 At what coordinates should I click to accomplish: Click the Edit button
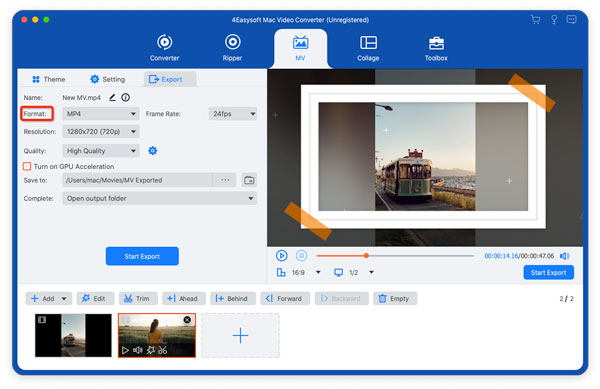pos(95,298)
